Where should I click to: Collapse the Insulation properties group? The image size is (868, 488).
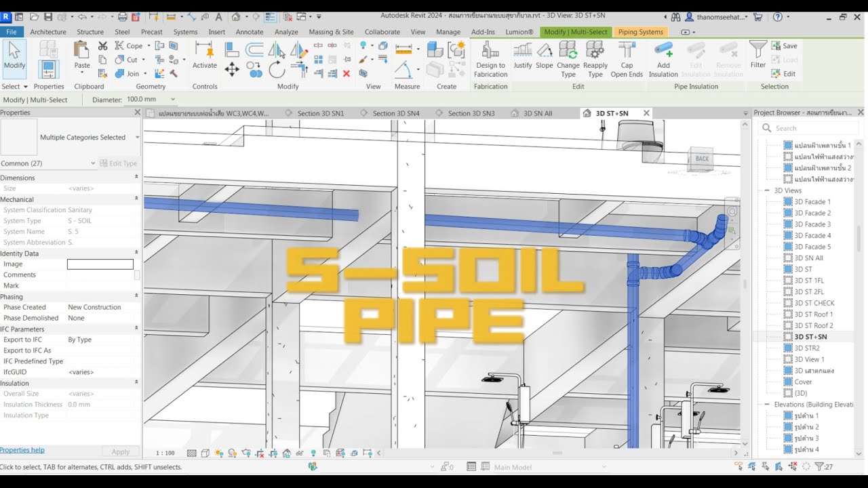[136, 383]
